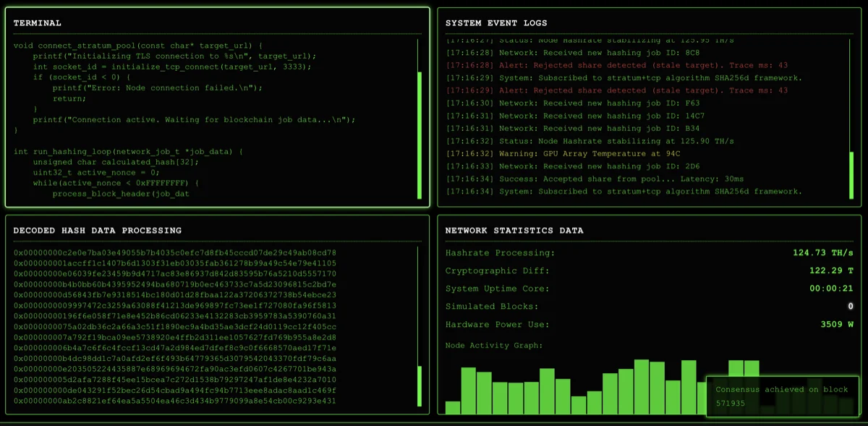Select hash row starting 0x00000000b4dc98dd
This screenshot has width=868, height=426.
175,358
